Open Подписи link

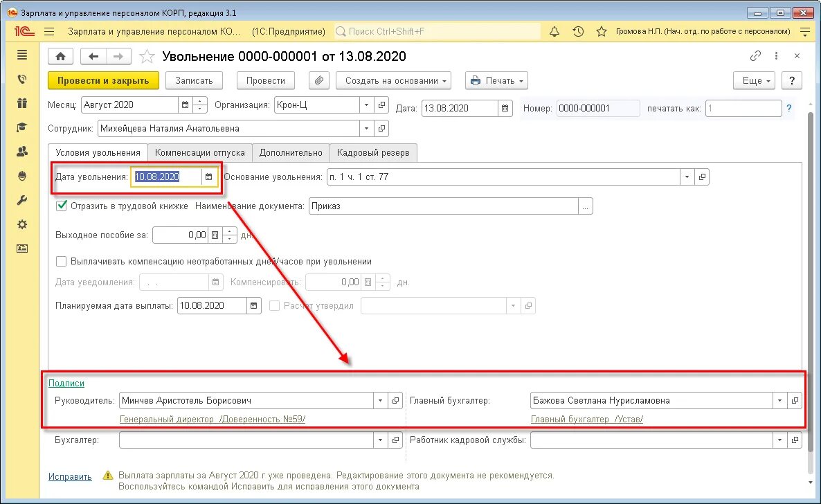pos(66,383)
